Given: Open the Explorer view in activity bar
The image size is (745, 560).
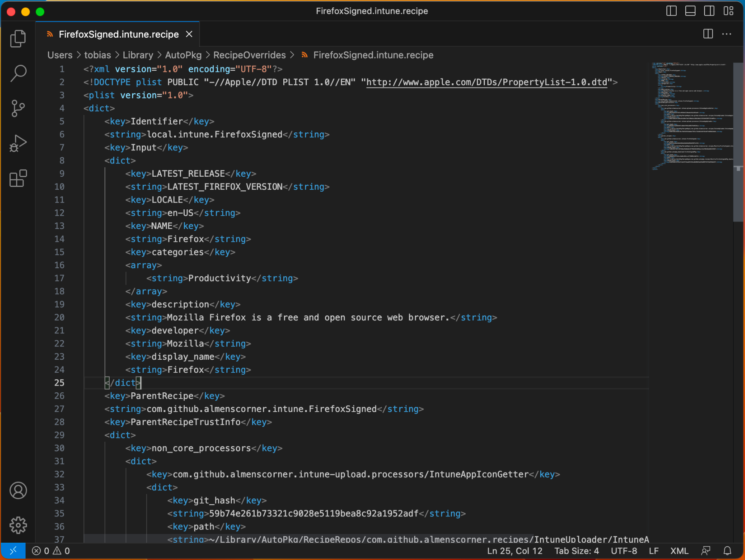Looking at the screenshot, I should (x=18, y=38).
